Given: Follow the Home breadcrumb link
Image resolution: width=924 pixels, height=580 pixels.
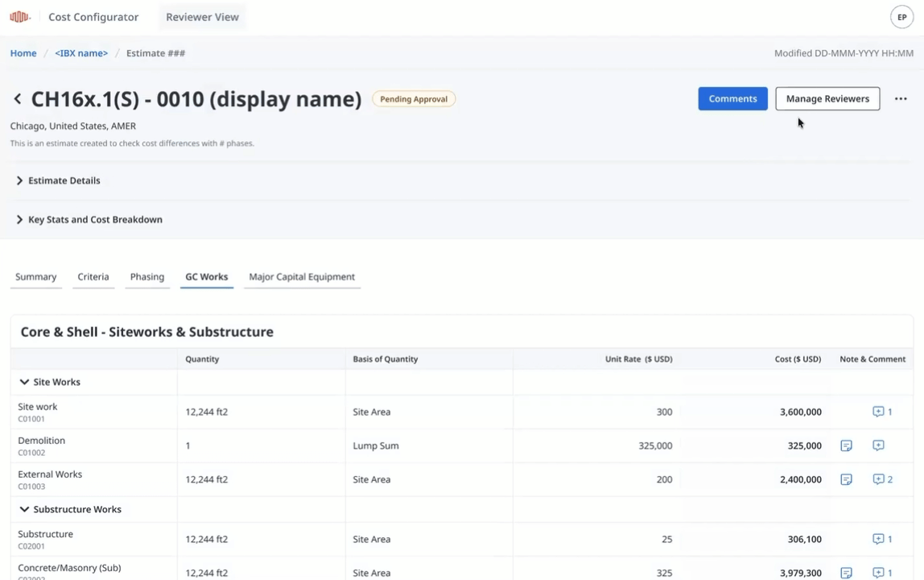Looking at the screenshot, I should [x=23, y=53].
